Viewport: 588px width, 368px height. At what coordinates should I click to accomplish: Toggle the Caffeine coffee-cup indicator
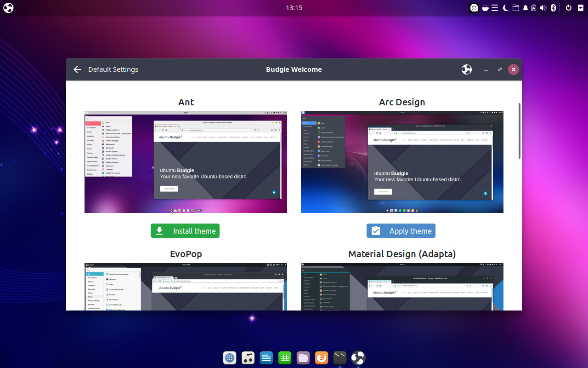coord(485,8)
